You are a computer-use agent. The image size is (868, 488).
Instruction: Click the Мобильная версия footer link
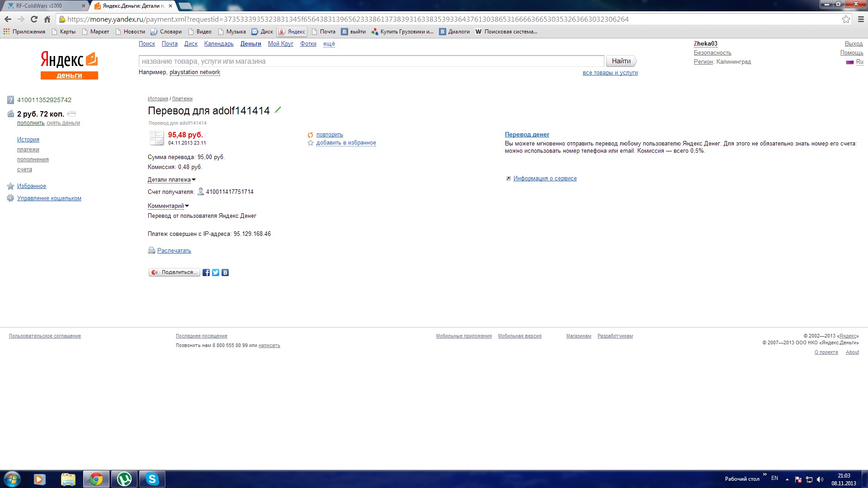coord(519,336)
